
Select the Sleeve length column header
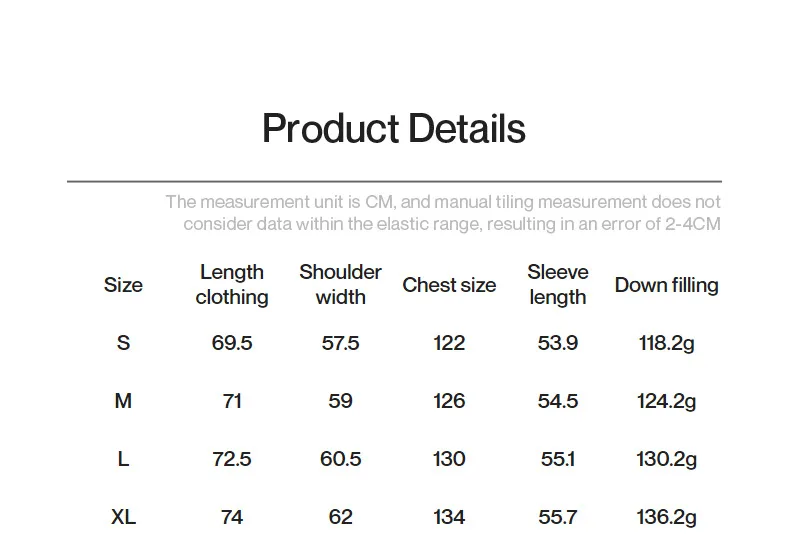pos(558,285)
